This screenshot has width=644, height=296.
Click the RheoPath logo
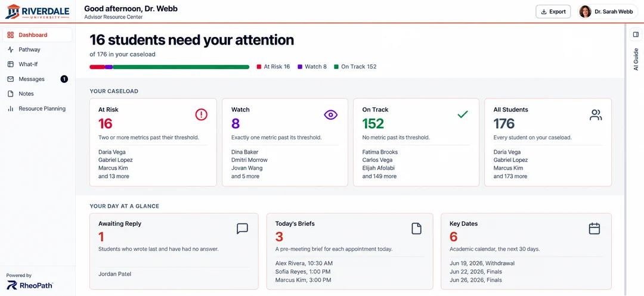pyautogui.click(x=30, y=286)
